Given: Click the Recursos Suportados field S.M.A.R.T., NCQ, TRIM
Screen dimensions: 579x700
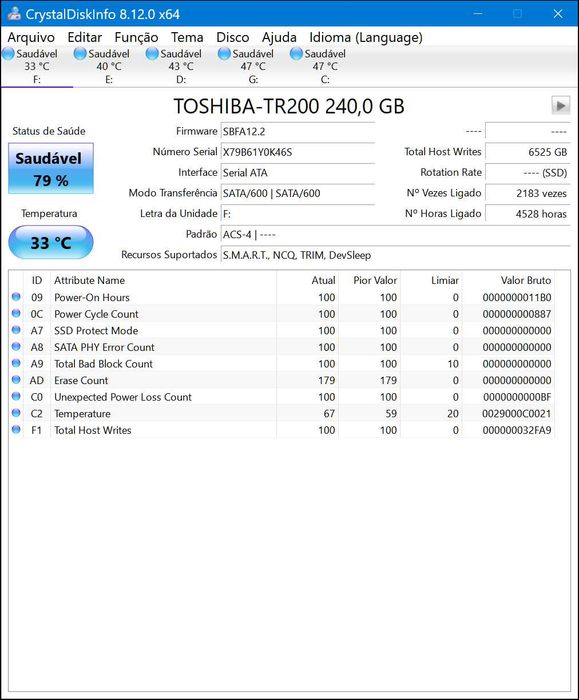Looking at the screenshot, I should pos(396,255).
